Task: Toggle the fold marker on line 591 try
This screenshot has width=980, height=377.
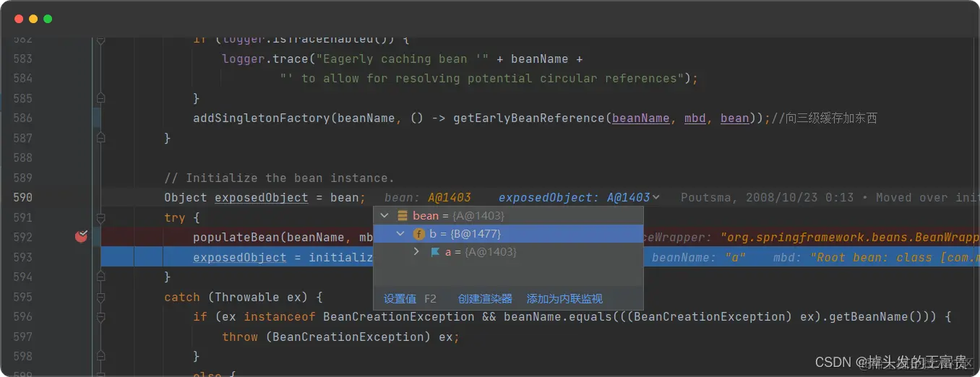Action: (x=101, y=217)
